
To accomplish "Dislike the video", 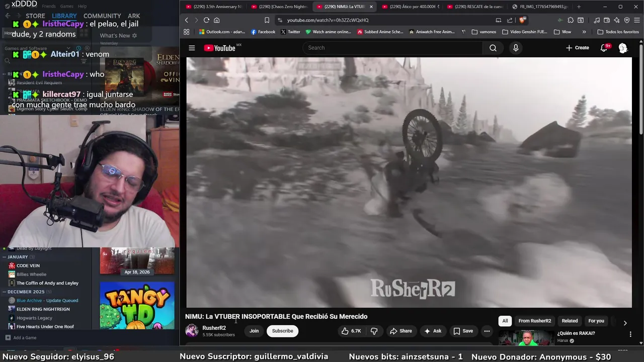I will point(374,331).
